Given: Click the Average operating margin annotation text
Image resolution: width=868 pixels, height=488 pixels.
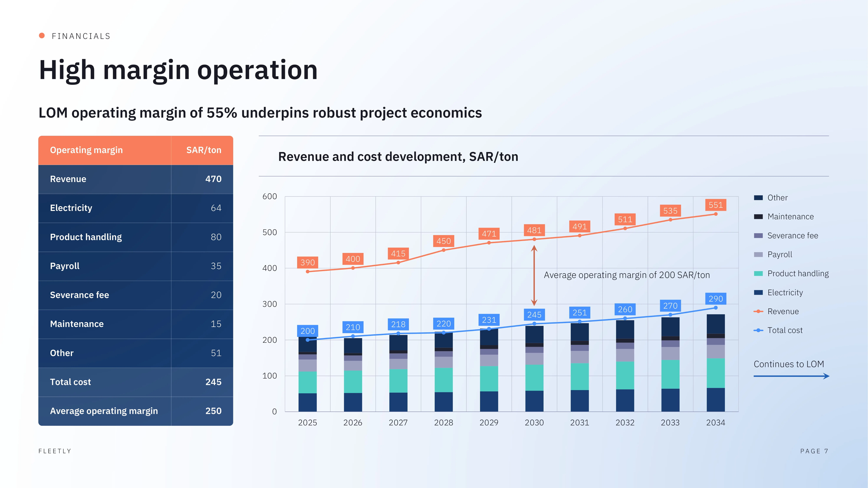Looking at the screenshot, I should [x=627, y=275].
